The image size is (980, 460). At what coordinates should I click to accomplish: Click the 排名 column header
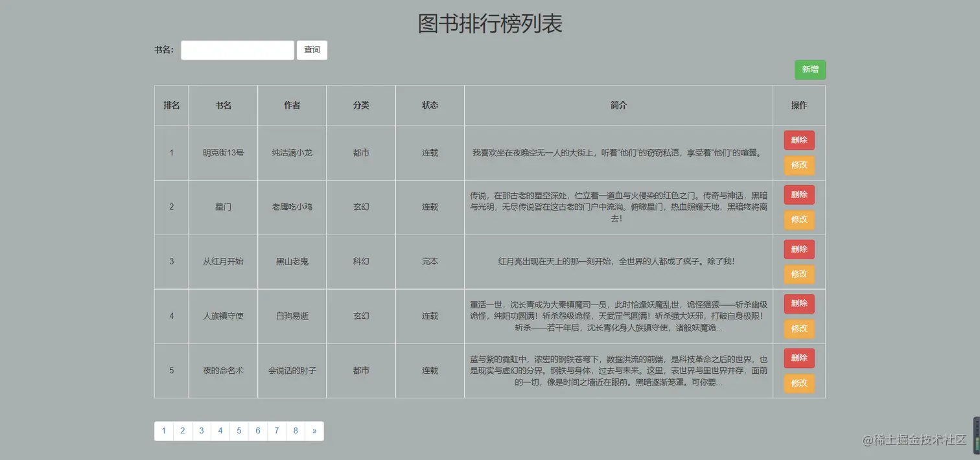(172, 105)
